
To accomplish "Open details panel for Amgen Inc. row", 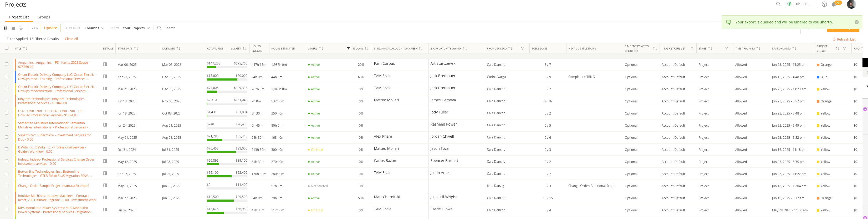I will 105,64.
